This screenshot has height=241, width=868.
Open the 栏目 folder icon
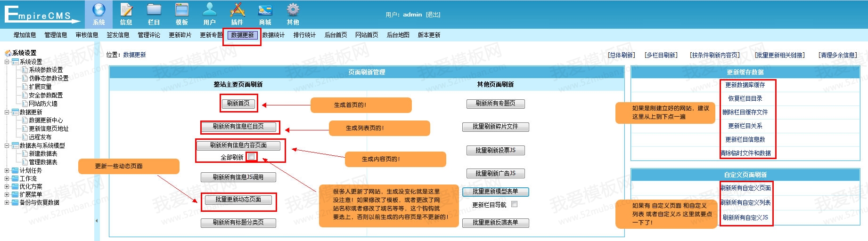click(x=154, y=10)
